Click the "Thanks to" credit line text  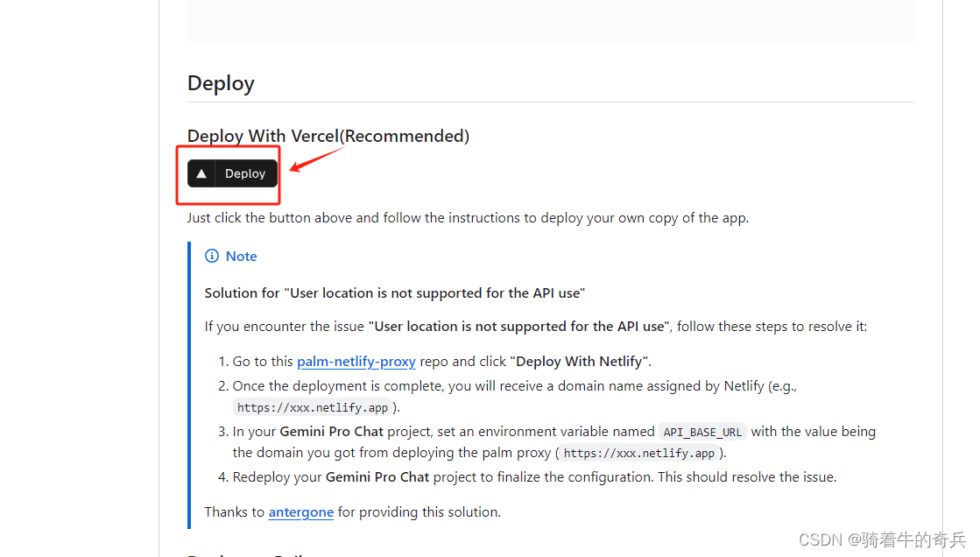pos(236,512)
